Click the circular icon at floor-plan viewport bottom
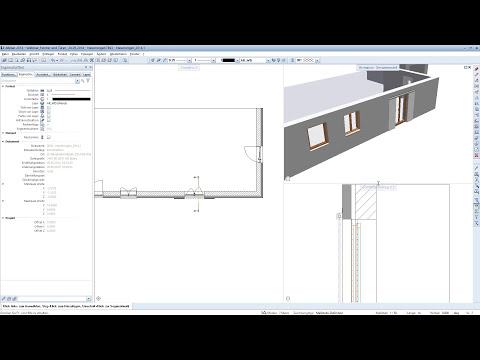480x360 pixels. pos(98,298)
